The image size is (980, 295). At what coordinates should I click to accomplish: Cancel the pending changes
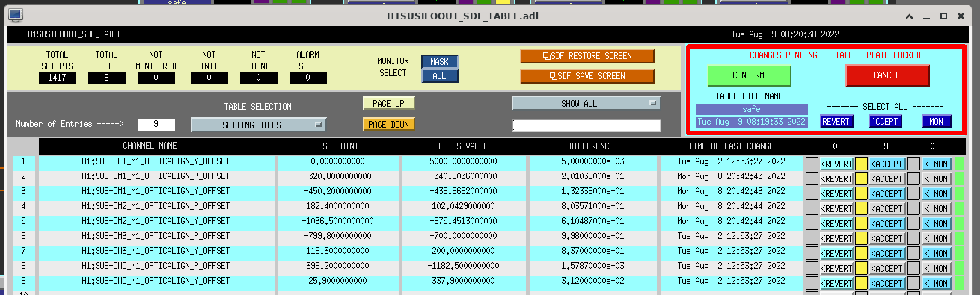point(887,75)
